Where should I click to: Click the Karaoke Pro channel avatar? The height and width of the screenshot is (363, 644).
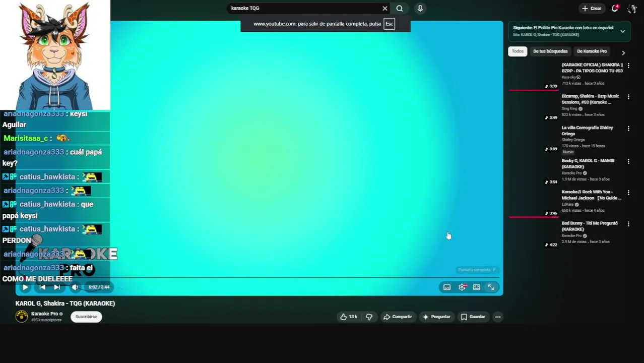click(22, 316)
